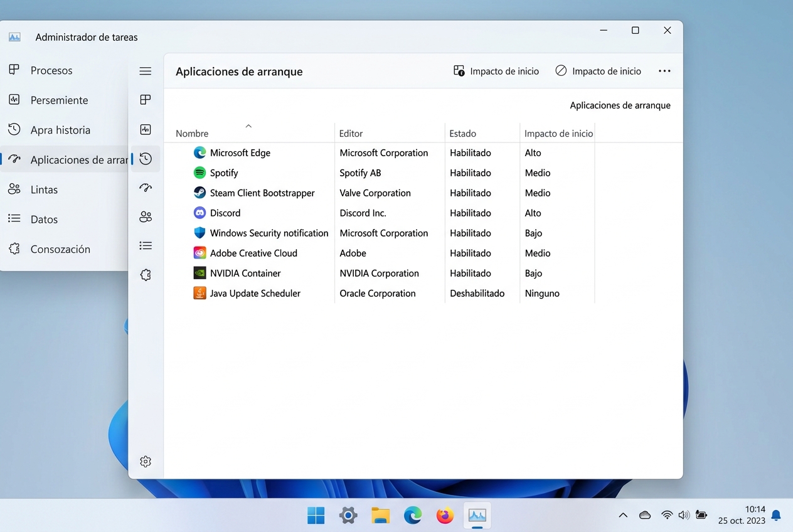Sort by the Nombre column header
Screen dimensions: 793x532
(192, 134)
